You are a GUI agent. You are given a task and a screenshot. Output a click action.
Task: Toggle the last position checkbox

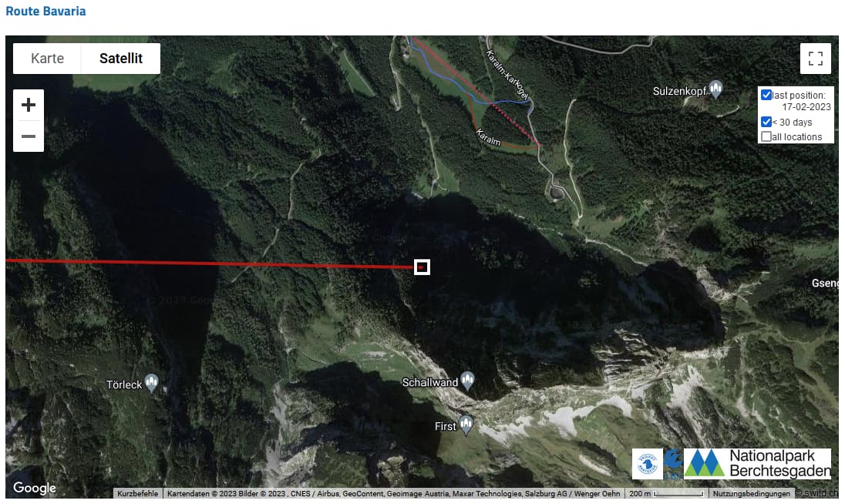pyautogui.click(x=766, y=95)
